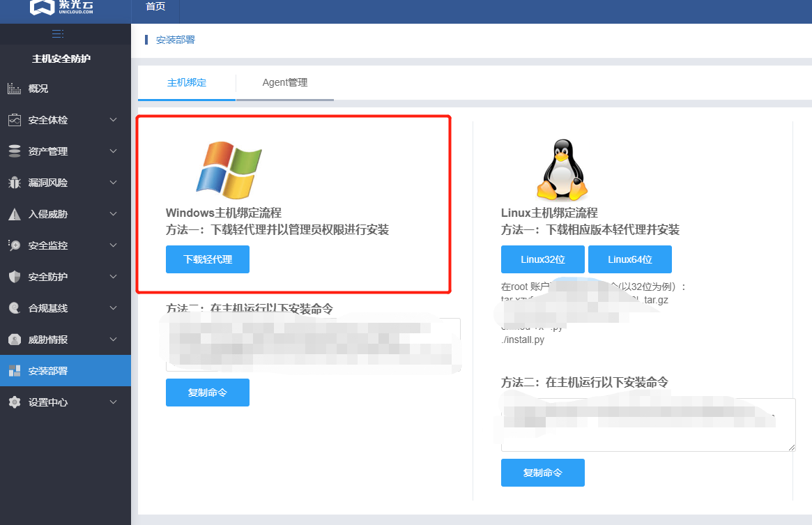Open the 安全防护 sidebar menu

tap(66, 277)
